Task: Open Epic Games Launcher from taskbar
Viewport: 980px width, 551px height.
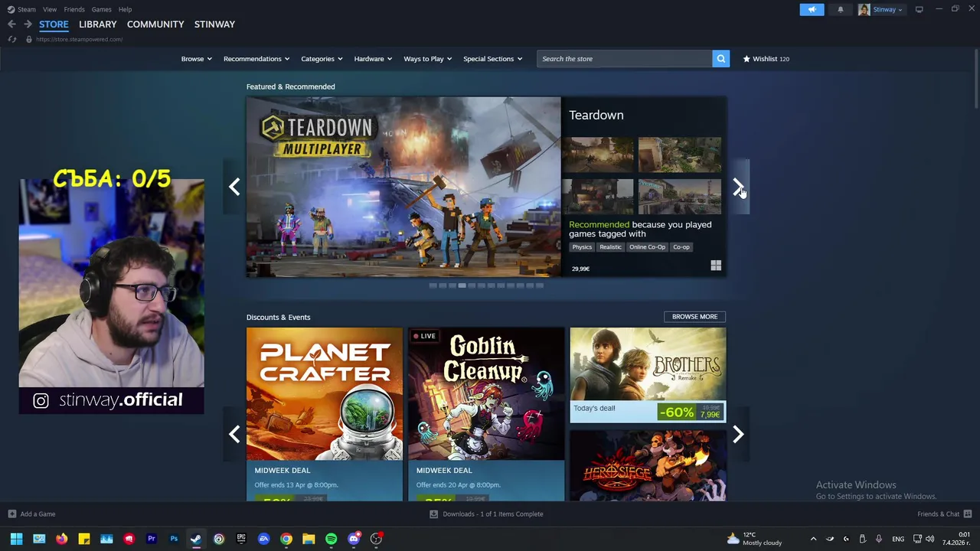Action: (241, 539)
